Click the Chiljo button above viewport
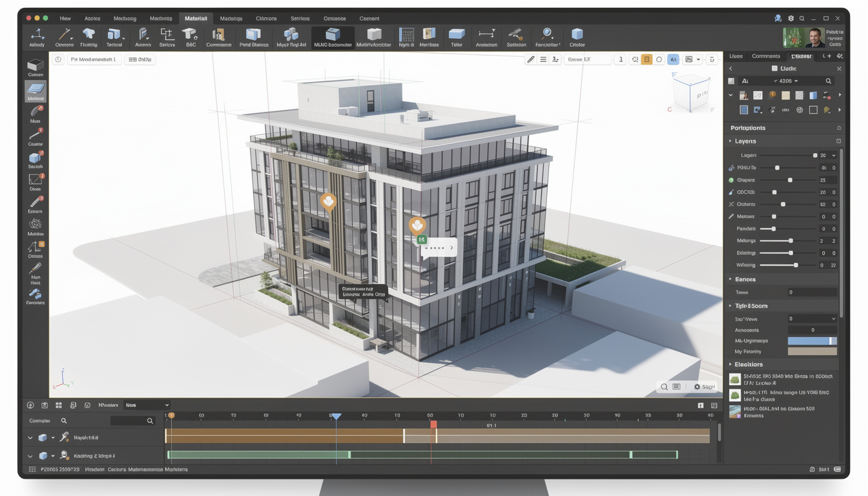This screenshot has width=868, height=496. (x=140, y=59)
